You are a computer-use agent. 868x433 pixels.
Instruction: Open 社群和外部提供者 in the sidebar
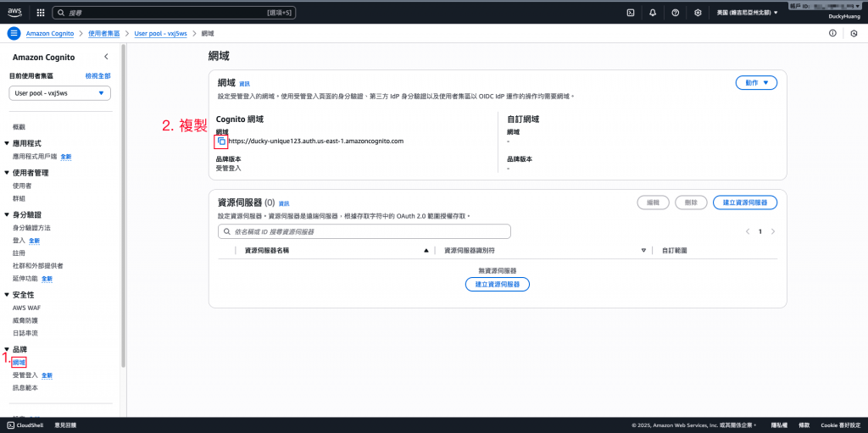[37, 266]
